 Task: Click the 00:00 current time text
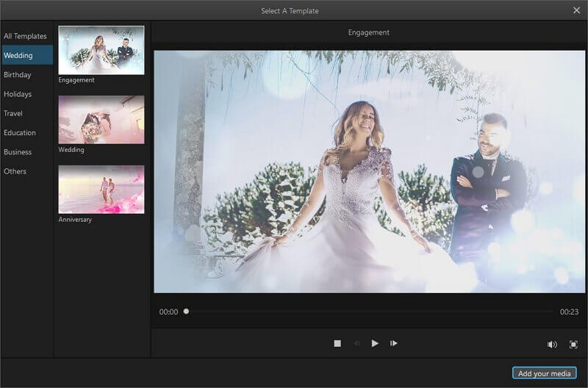[x=168, y=312]
